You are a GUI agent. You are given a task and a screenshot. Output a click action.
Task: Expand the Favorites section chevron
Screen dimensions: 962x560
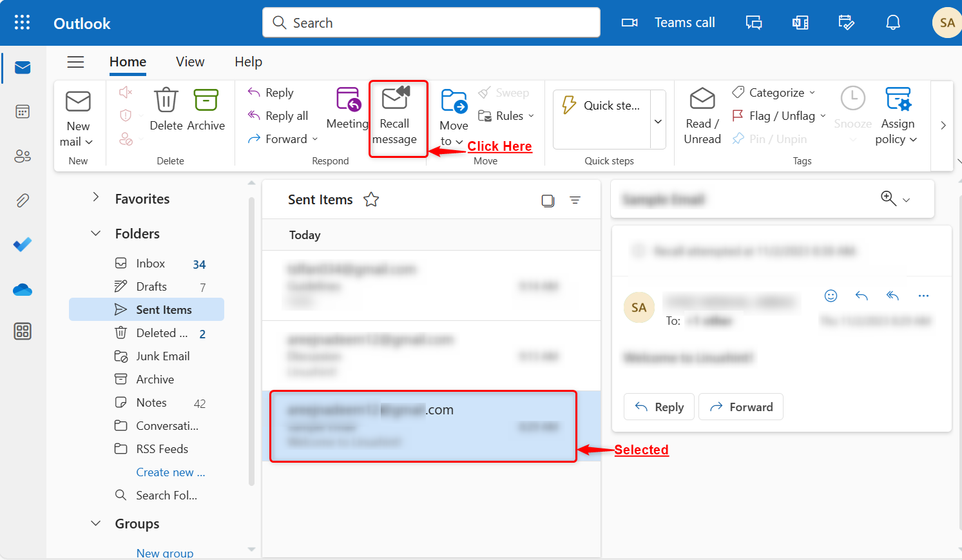96,197
